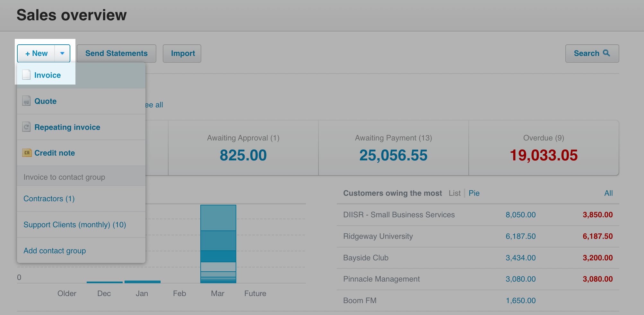Click DIISR overdue amount 3,850.00

point(598,215)
